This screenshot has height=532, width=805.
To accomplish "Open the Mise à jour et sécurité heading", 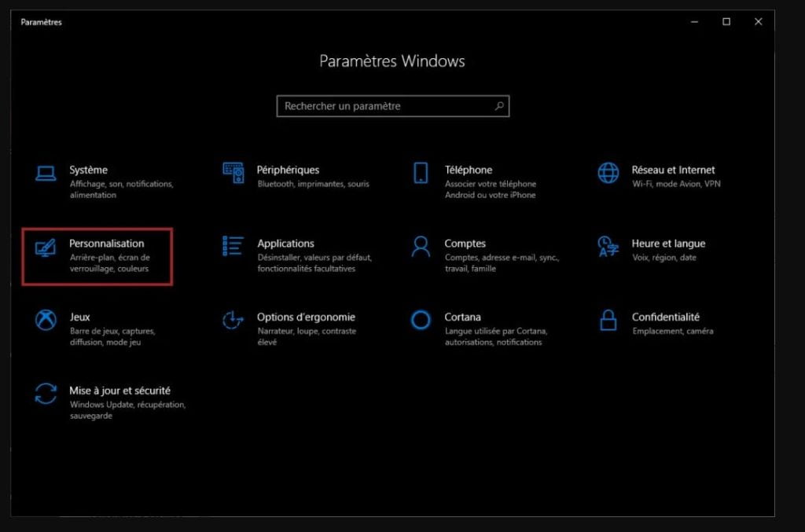I will [119, 391].
